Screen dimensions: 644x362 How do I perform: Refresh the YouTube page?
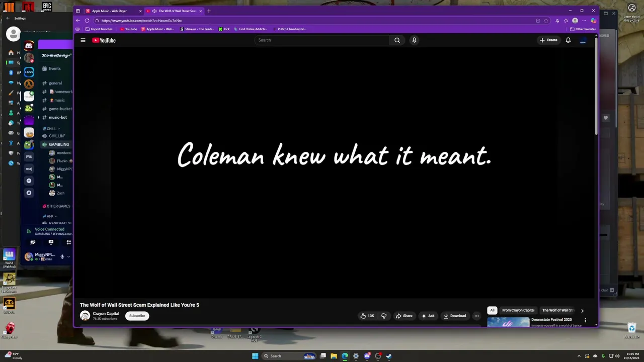(87, 21)
